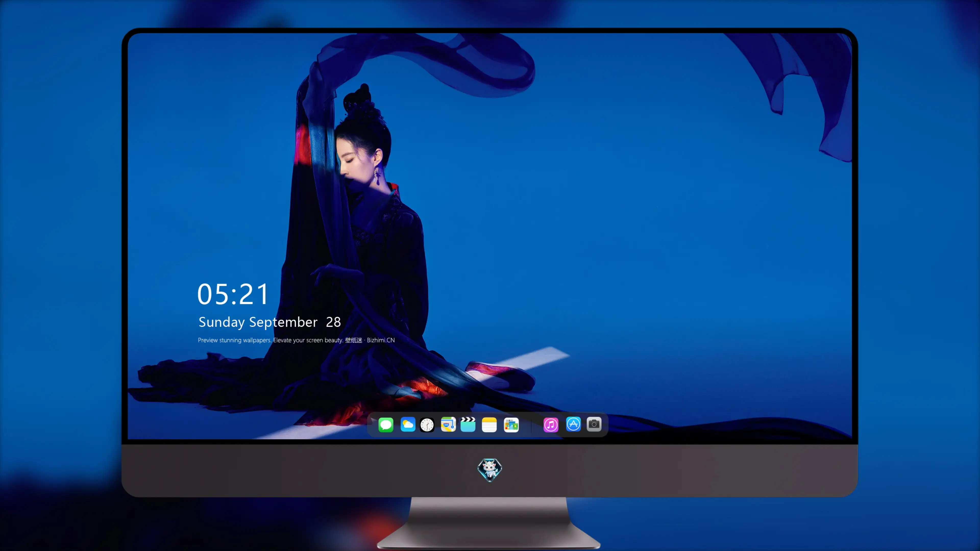Open the Passbook cards app icon
The image size is (980, 551).
pos(511,425)
